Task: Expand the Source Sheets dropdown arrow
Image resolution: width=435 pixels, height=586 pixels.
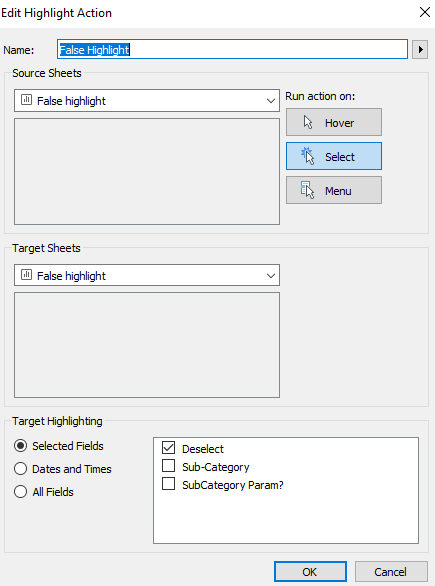Action: [x=271, y=101]
